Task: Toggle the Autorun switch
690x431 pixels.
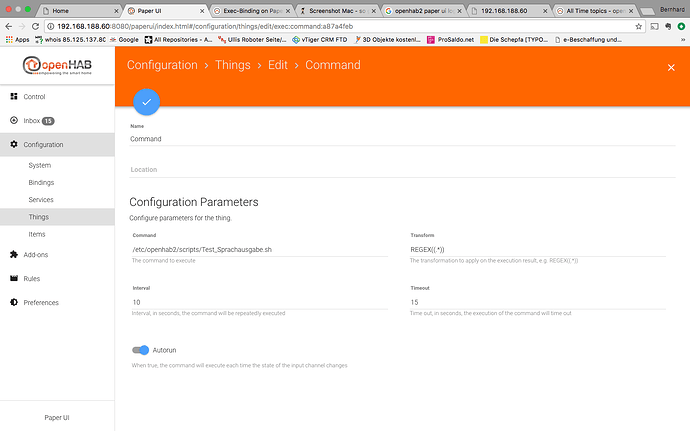Action: point(141,350)
